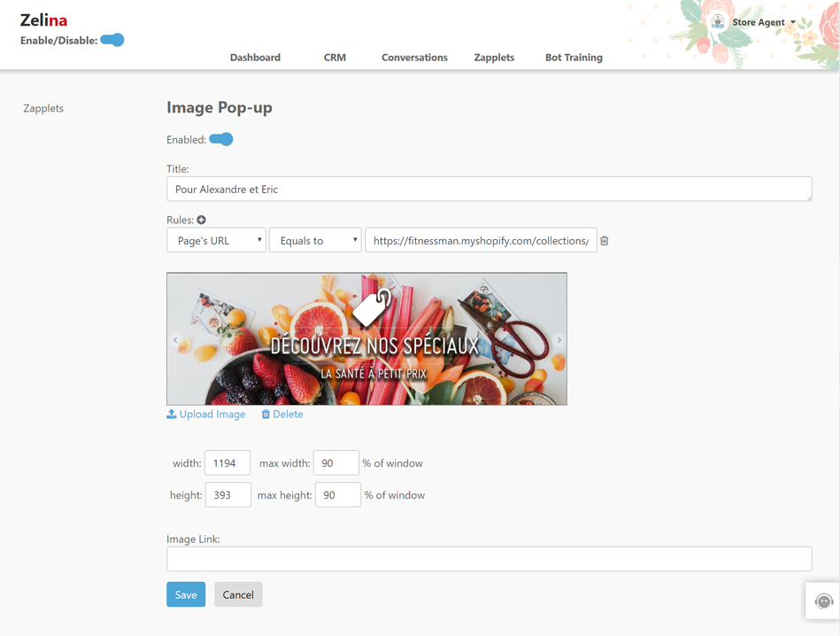Viewport: 840px width, 636px height.
Task: Select Zapplets in the left sidebar
Action: (43, 108)
